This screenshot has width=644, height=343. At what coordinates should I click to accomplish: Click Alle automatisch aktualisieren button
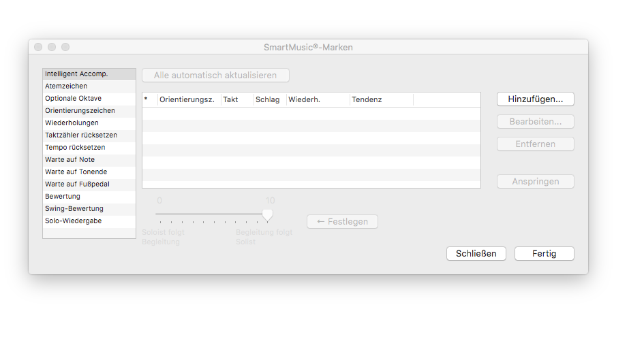tap(215, 76)
